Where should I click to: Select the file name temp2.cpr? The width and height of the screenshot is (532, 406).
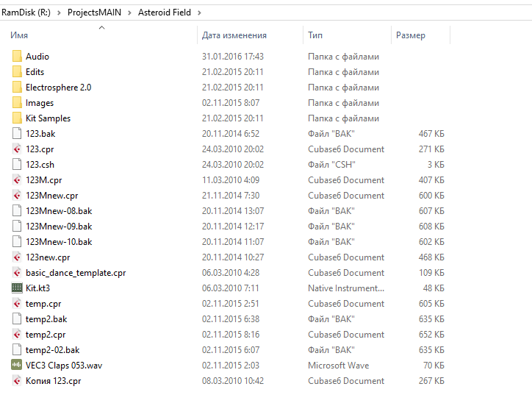(46, 335)
